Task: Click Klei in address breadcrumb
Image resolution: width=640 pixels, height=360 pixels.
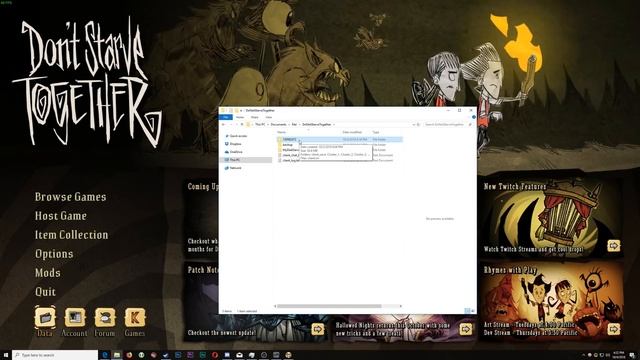Action: (294, 124)
